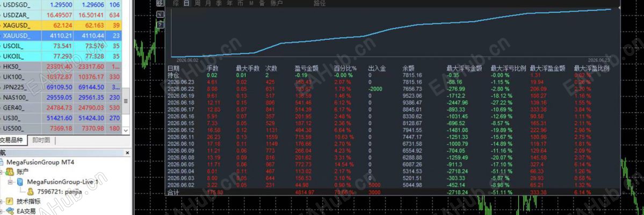Click the MegaFusionGroup-Live 1 server icon
Image resolution: width=644 pixels, height=215 pixels.
(x=20, y=182)
